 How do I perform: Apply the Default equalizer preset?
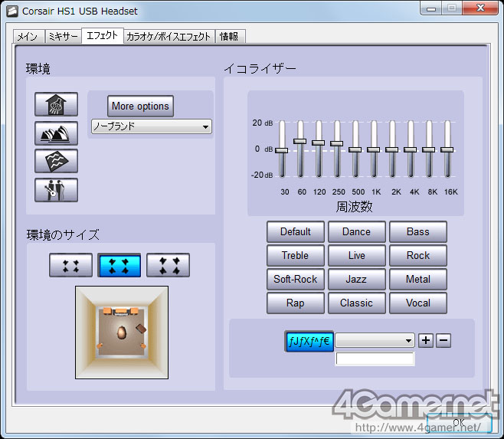pos(296,231)
